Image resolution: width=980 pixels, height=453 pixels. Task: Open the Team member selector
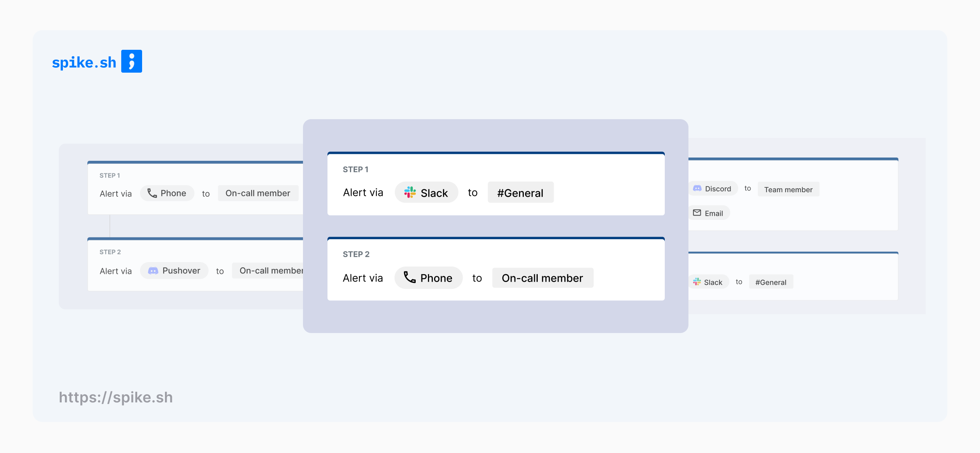point(788,189)
